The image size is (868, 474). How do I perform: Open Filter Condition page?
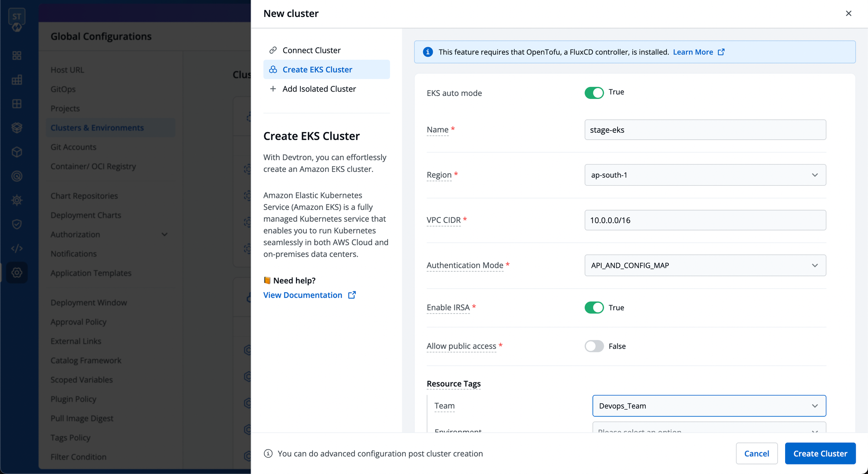(79, 457)
